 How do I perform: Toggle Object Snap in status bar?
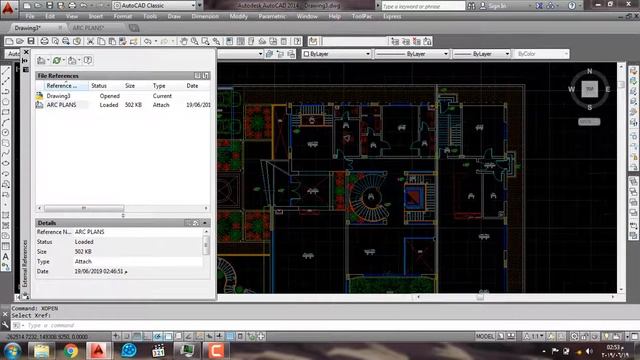(x=168, y=336)
